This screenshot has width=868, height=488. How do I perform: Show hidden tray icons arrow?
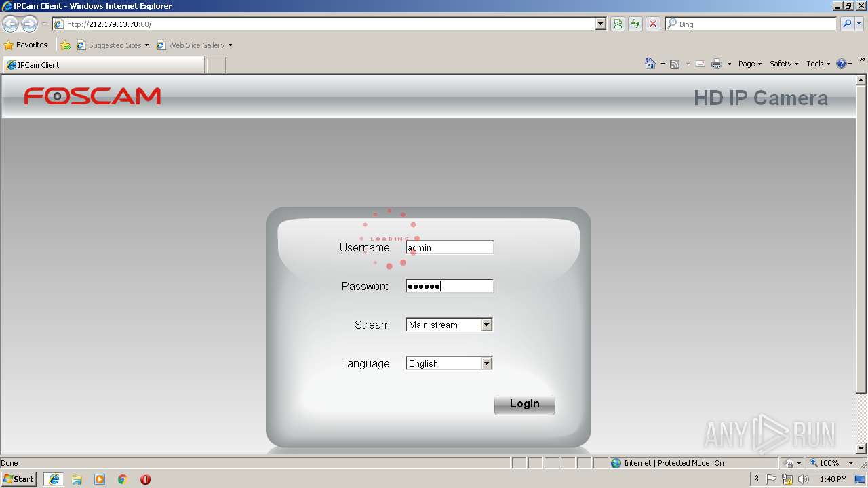coord(756,479)
